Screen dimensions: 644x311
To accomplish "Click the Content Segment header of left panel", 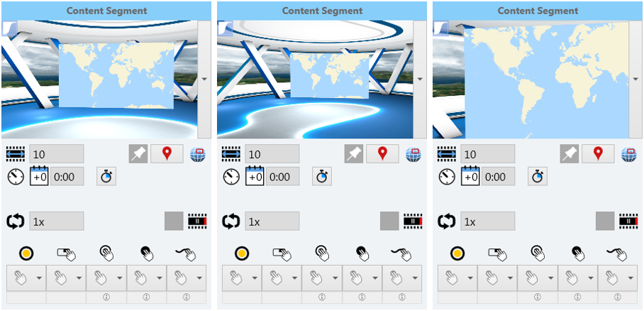I will pyautogui.click(x=107, y=11).
